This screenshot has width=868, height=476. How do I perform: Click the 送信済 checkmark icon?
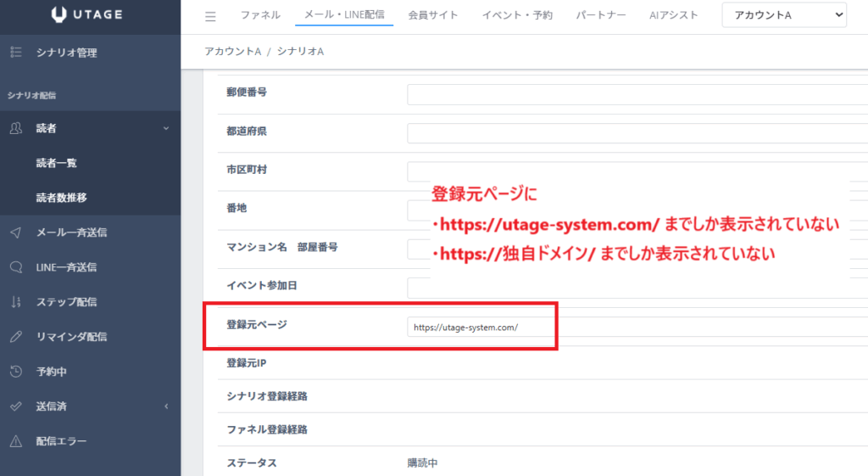click(x=16, y=406)
